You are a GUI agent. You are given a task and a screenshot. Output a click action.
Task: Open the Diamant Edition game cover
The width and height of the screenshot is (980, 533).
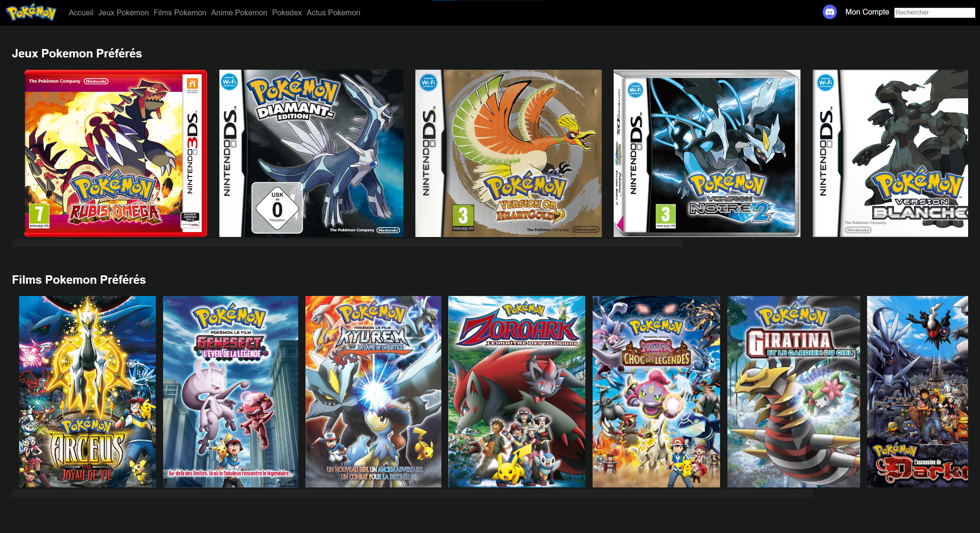pos(311,153)
